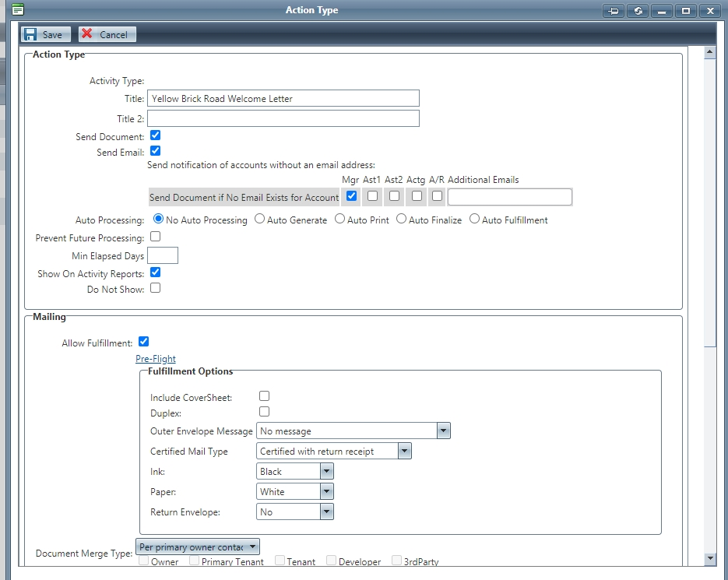Disable the Send Email option
Image resolution: width=728 pixels, height=580 pixels.
click(154, 153)
